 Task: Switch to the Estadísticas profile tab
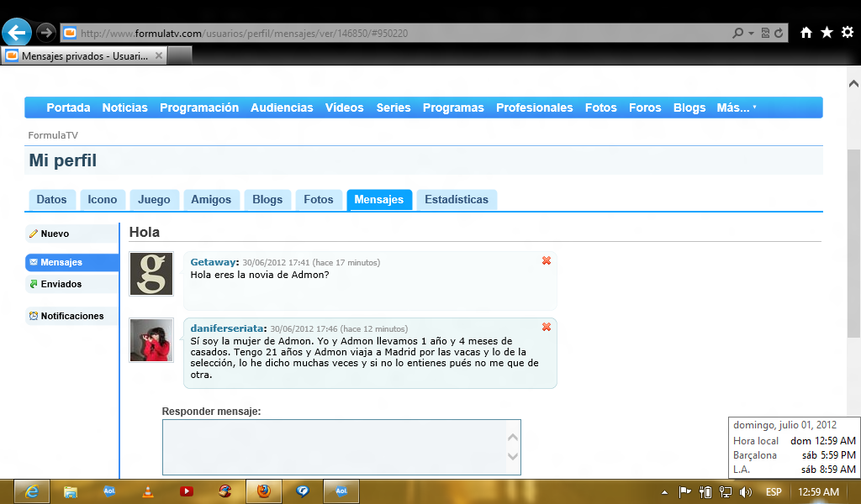(456, 200)
